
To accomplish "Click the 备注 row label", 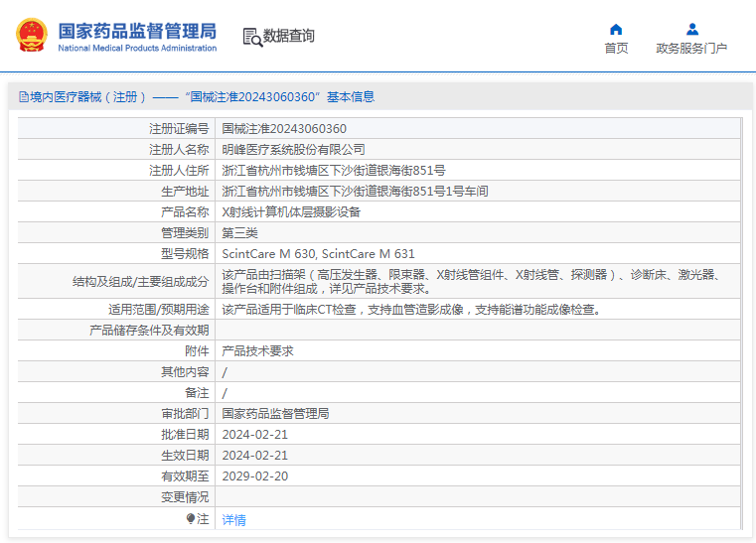I will click(198, 393).
